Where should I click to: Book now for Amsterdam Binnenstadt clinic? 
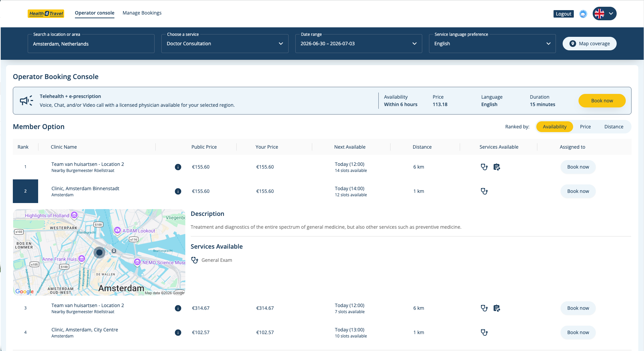point(578,191)
